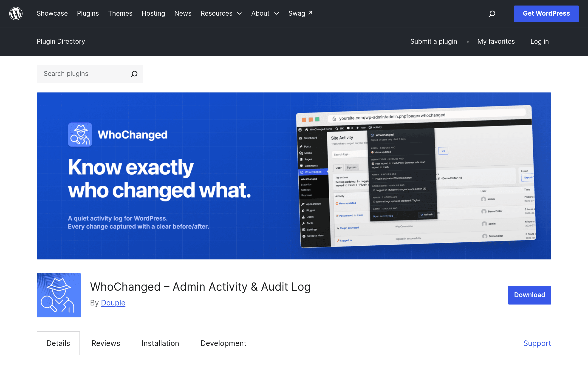Open My favorites link
The image size is (588, 368).
click(x=496, y=41)
